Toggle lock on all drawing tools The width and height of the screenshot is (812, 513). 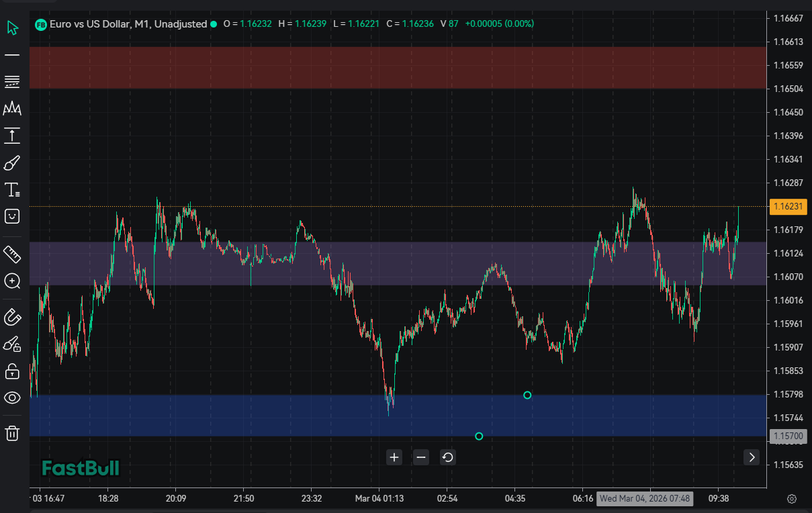point(12,371)
